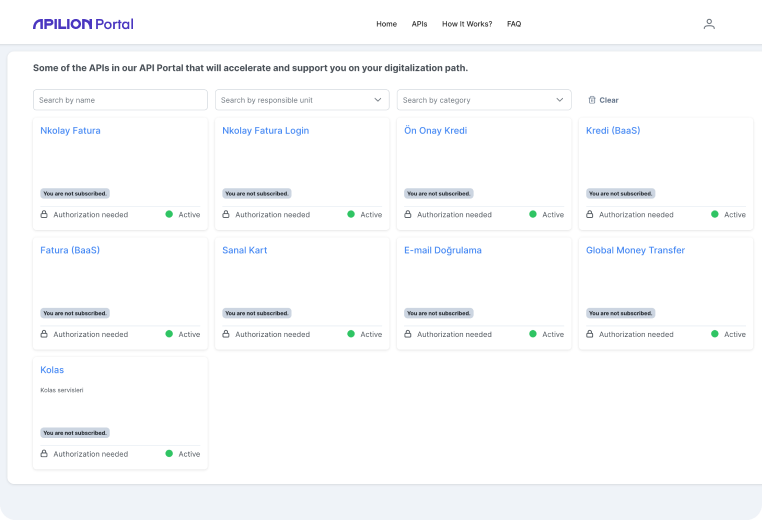762x521 pixels.
Task: Click the digitalization path heading text
Action: point(250,68)
